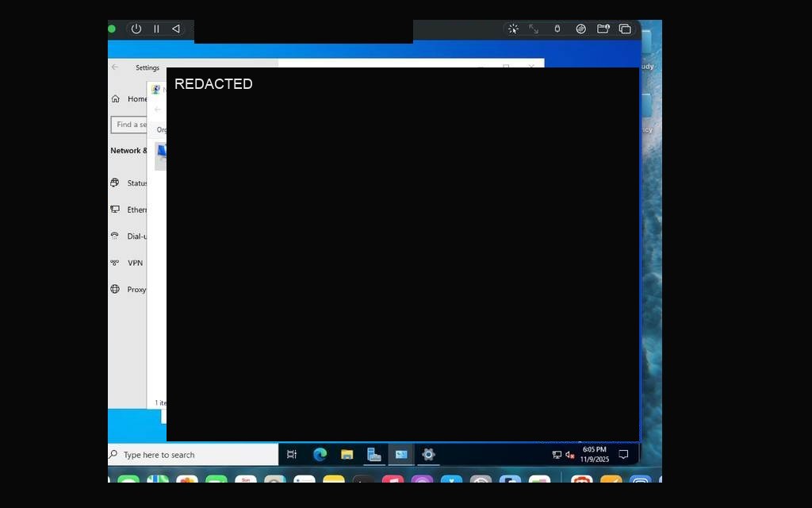This screenshot has height=508, width=812.
Task: Click the Find a setting box
Action: tap(129, 125)
